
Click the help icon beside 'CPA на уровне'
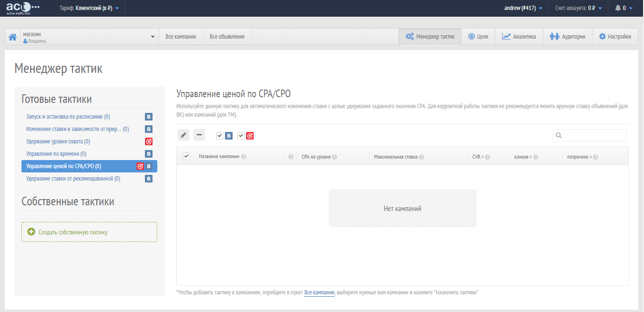tap(335, 157)
